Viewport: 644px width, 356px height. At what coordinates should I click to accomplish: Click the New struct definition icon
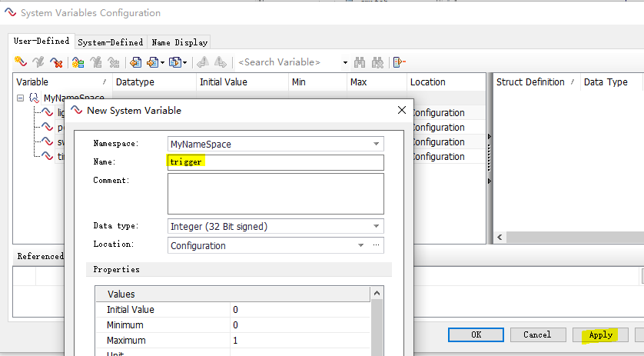point(78,62)
